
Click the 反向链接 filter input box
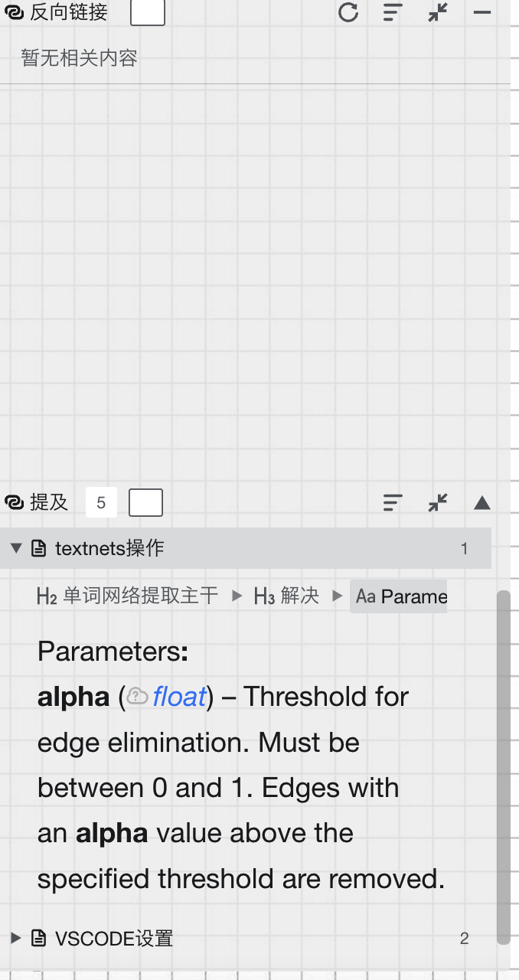pyautogui.click(x=148, y=12)
